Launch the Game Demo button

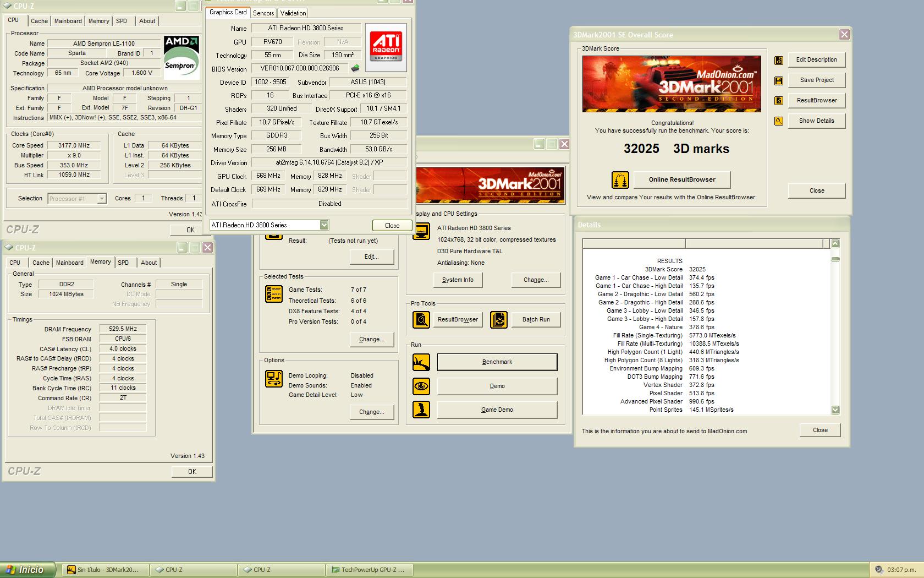tap(497, 410)
